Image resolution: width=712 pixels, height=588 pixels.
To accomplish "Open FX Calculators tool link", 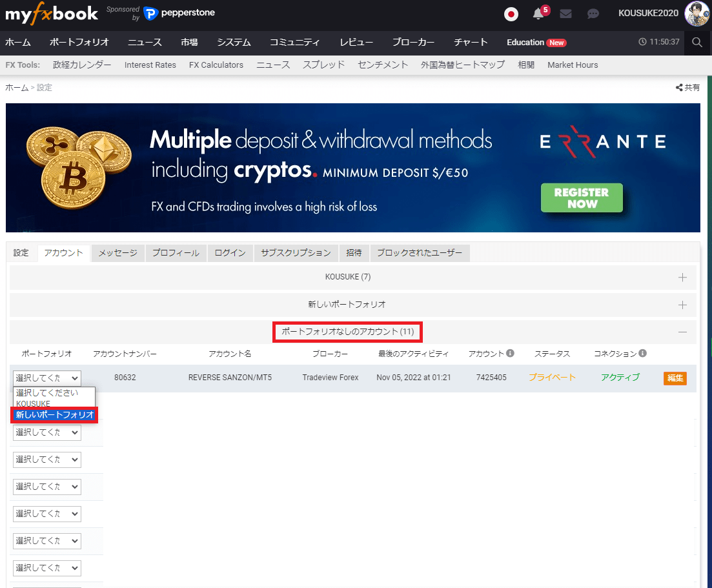I will point(216,65).
